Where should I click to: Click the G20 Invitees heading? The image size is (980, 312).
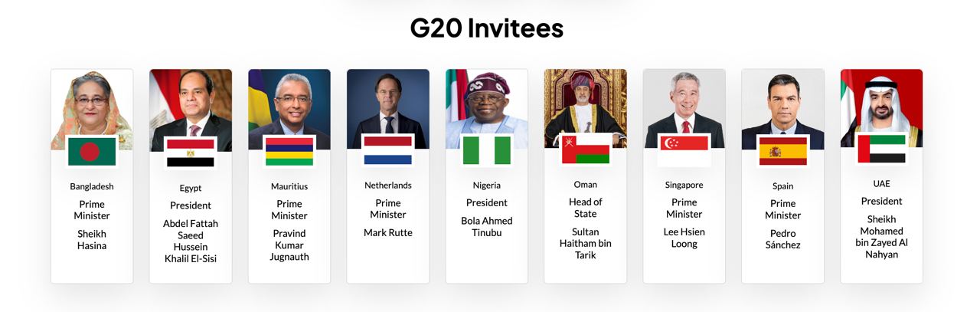coord(487,28)
